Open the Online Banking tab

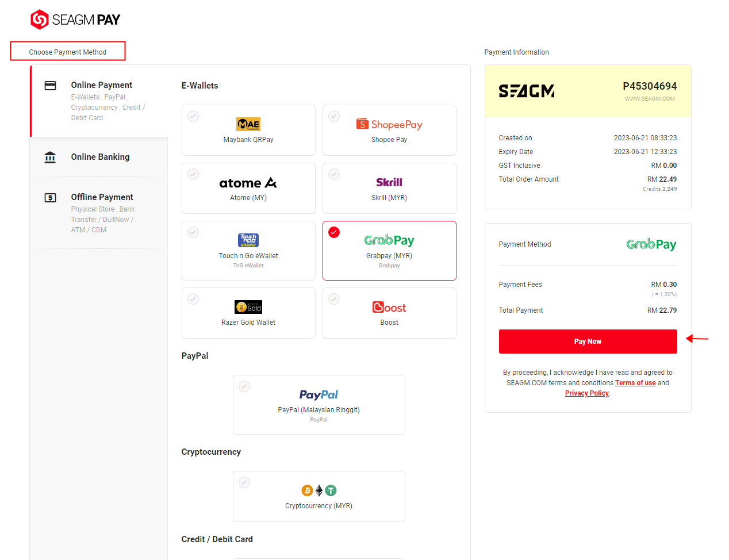point(99,157)
